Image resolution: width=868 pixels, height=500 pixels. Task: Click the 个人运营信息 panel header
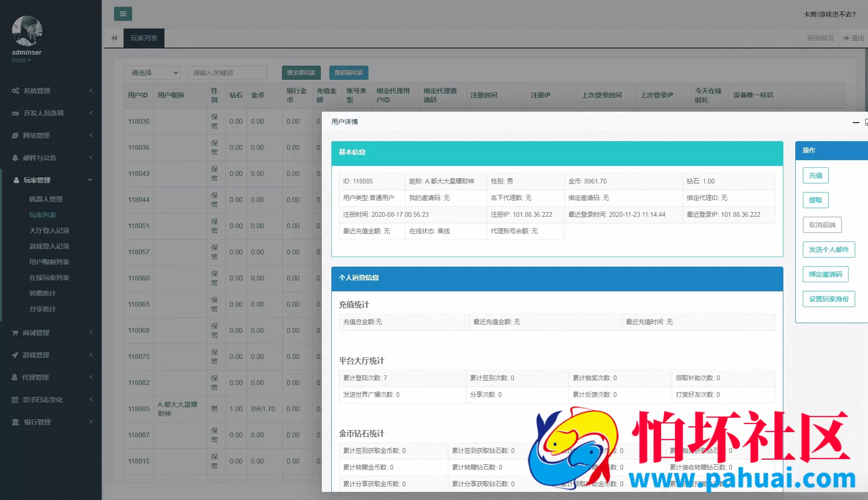[x=557, y=278]
